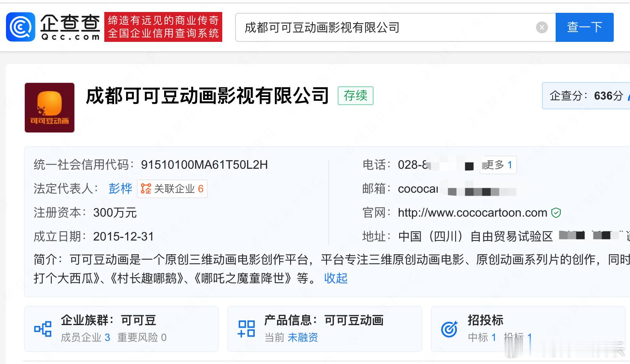This screenshot has width=630, height=364.
Task: Click the Qcc blue logo icon
Action: (x=21, y=27)
